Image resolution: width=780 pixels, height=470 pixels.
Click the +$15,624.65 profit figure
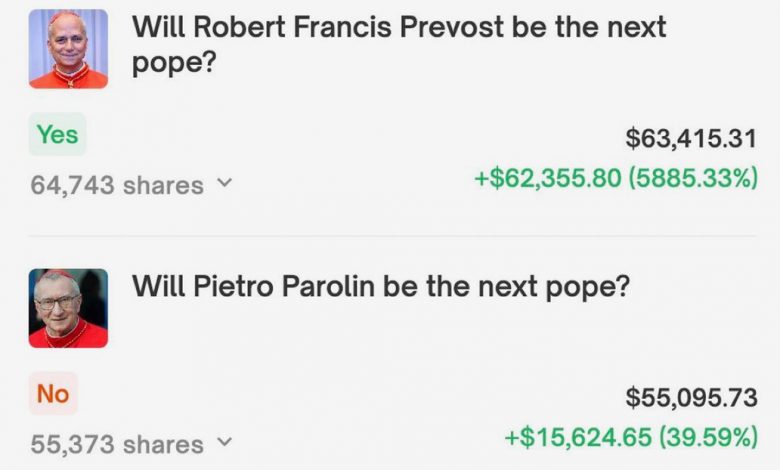point(578,437)
